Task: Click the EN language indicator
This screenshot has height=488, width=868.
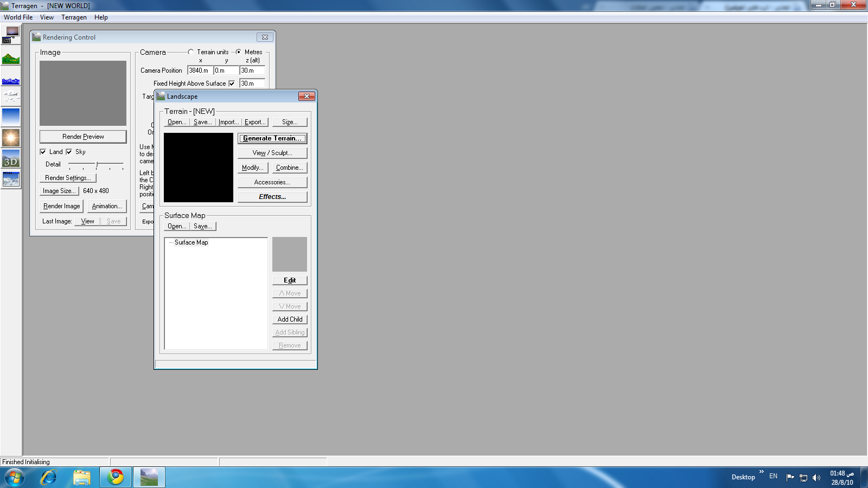Action: (x=773, y=476)
